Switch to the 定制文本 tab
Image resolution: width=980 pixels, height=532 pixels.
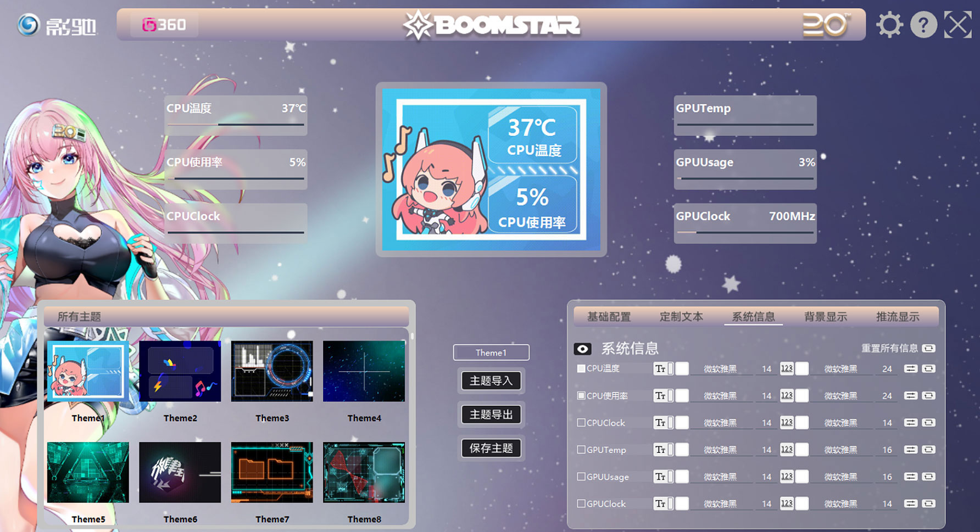tap(681, 317)
